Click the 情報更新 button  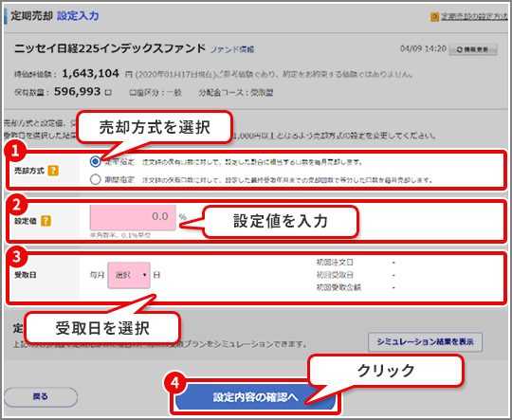click(x=473, y=49)
